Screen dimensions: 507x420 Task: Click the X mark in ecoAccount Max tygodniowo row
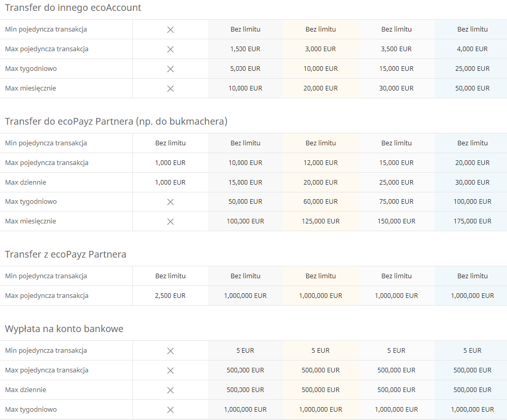pos(170,69)
